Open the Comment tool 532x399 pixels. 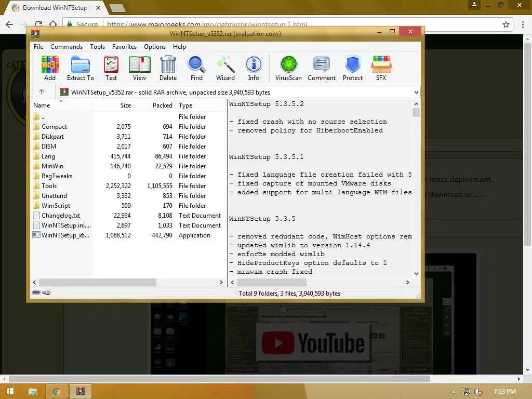322,68
